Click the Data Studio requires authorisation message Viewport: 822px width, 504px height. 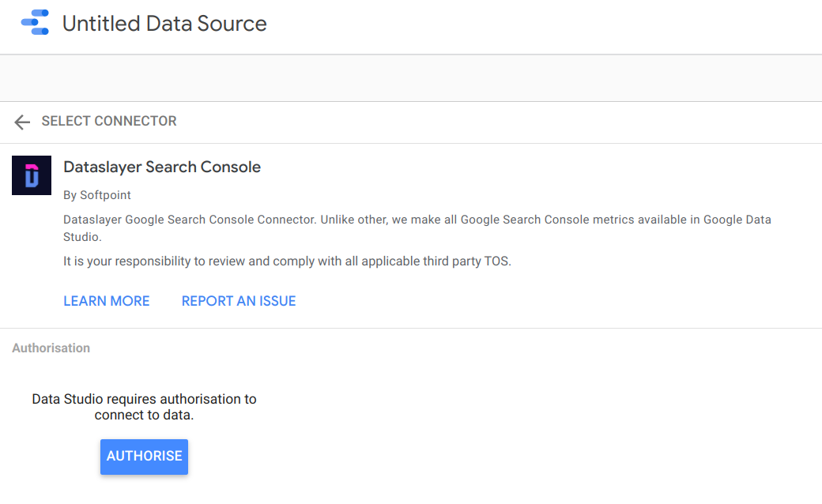click(x=144, y=399)
